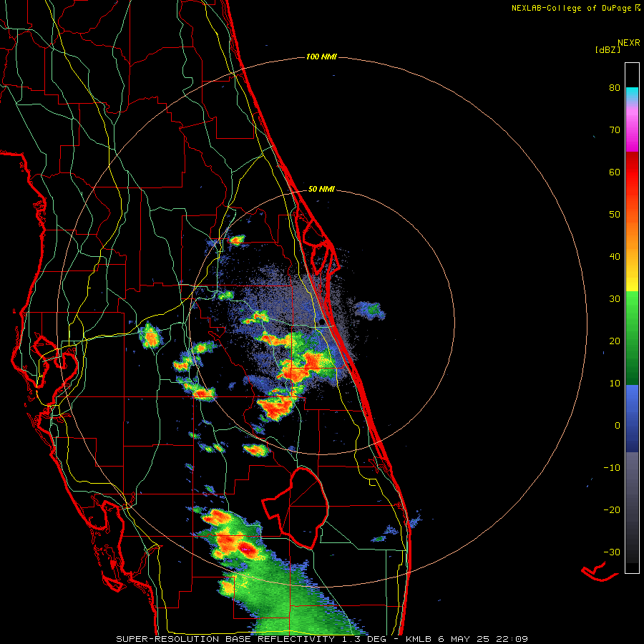Click the magenta segment of the color bar

632,135
